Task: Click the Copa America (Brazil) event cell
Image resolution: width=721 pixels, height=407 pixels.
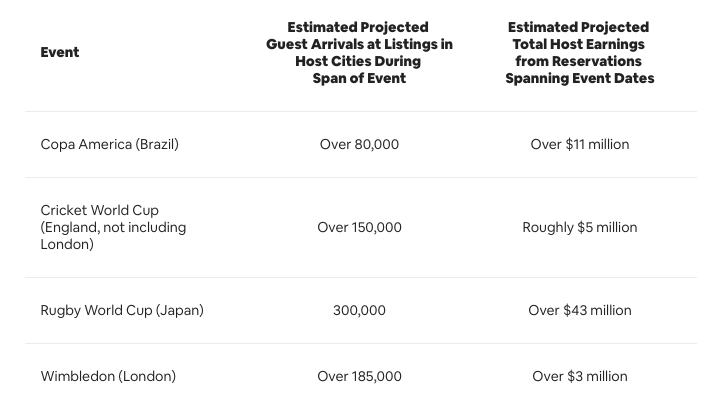Action: tap(109, 144)
